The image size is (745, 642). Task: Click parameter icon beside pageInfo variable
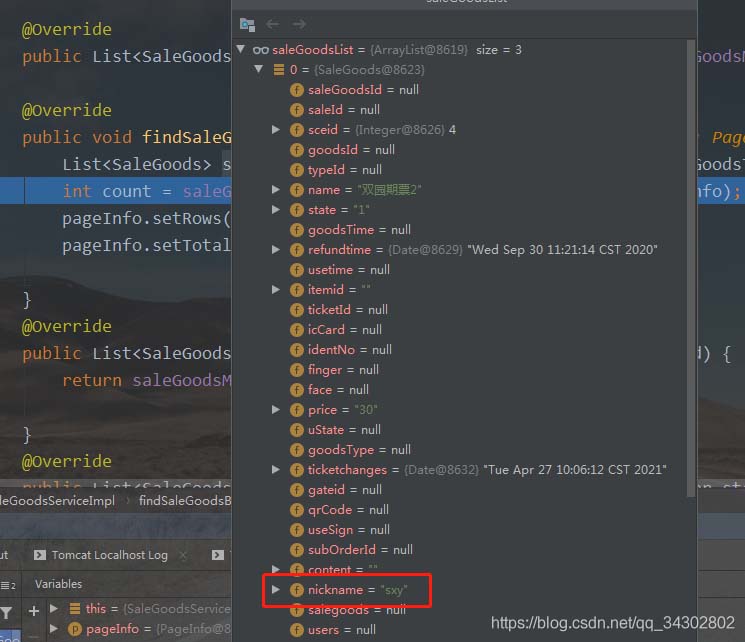pos(75,629)
